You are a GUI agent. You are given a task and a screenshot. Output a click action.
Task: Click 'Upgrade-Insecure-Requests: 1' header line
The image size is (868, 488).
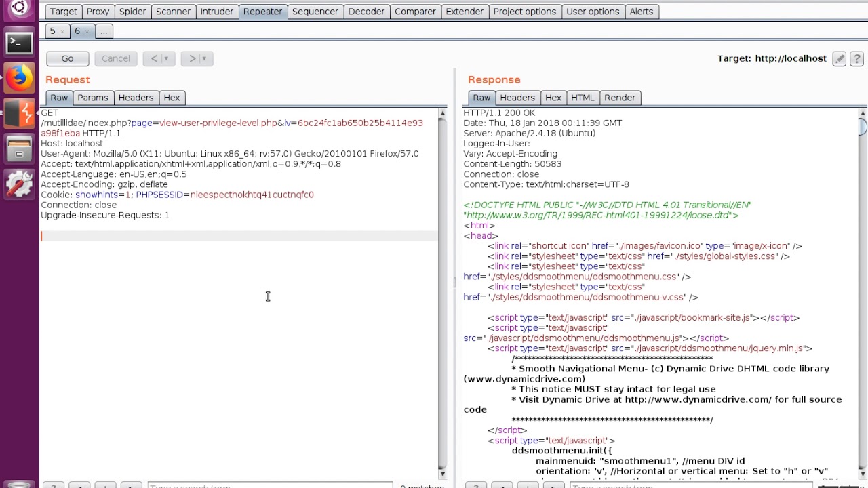click(x=105, y=215)
